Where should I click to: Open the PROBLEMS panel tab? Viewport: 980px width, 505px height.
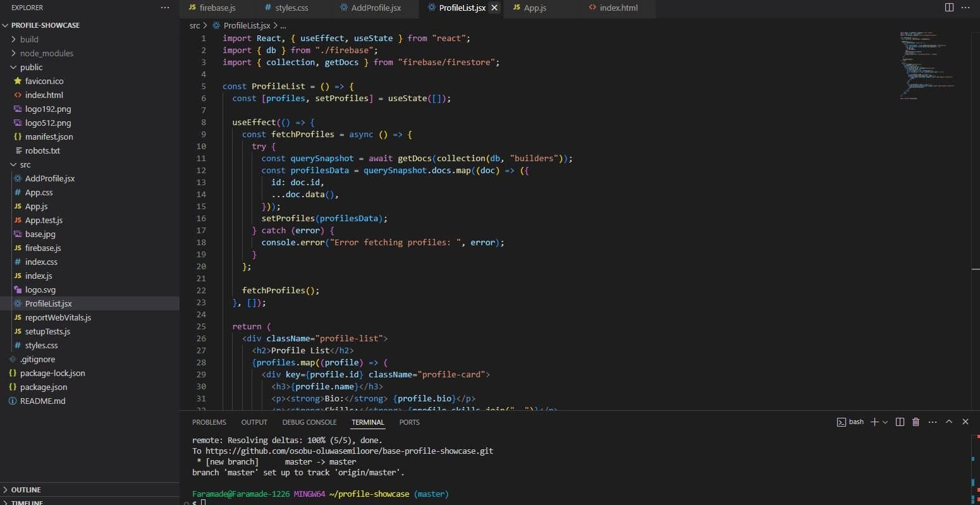tap(209, 422)
